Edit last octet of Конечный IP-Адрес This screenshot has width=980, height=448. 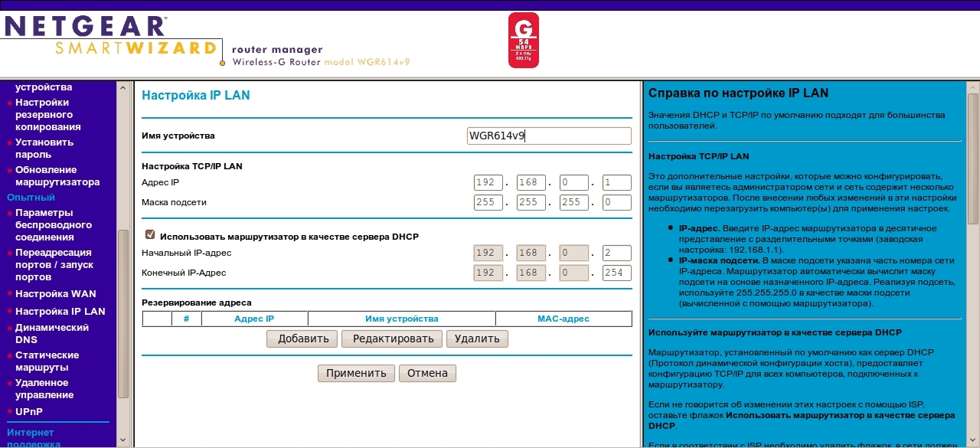617,273
